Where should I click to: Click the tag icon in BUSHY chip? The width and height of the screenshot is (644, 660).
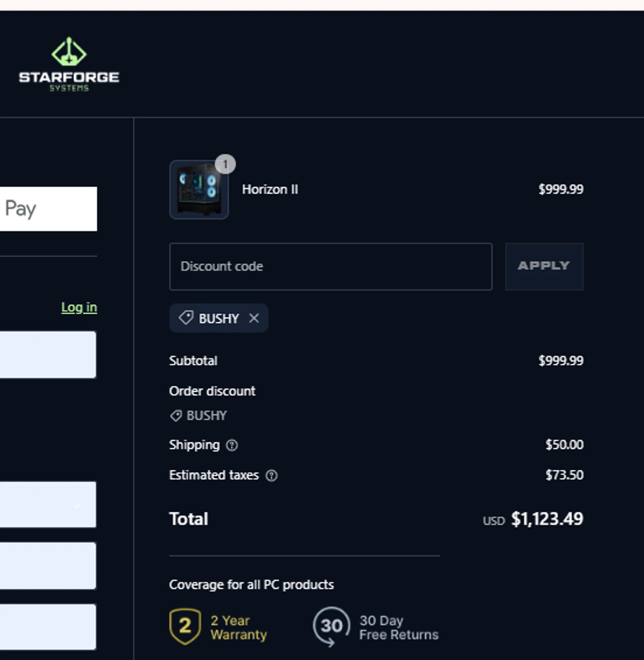tap(186, 318)
